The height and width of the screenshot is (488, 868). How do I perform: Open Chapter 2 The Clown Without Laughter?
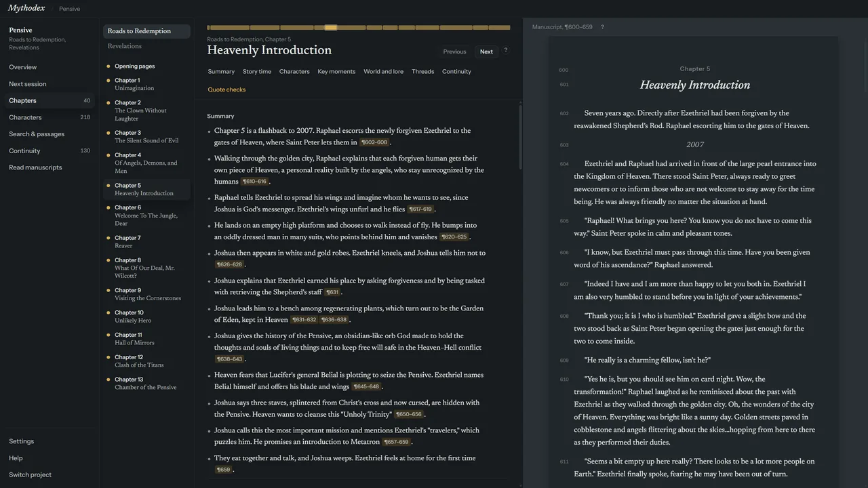click(x=146, y=110)
